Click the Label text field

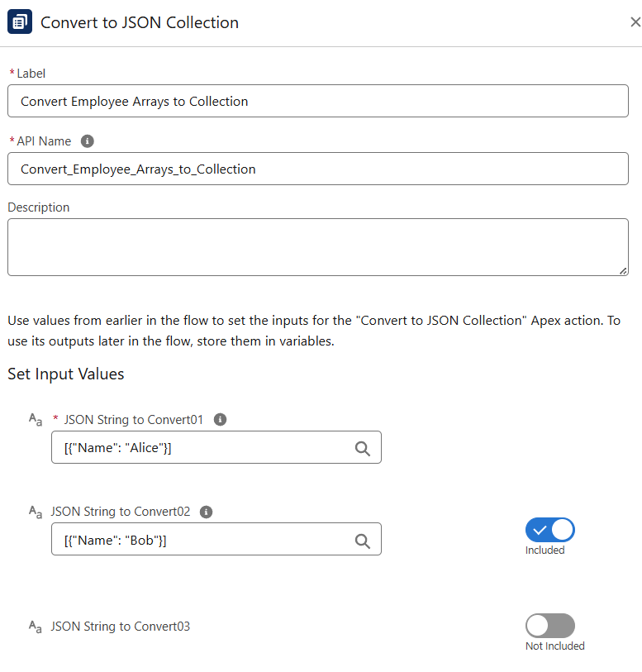(317, 102)
